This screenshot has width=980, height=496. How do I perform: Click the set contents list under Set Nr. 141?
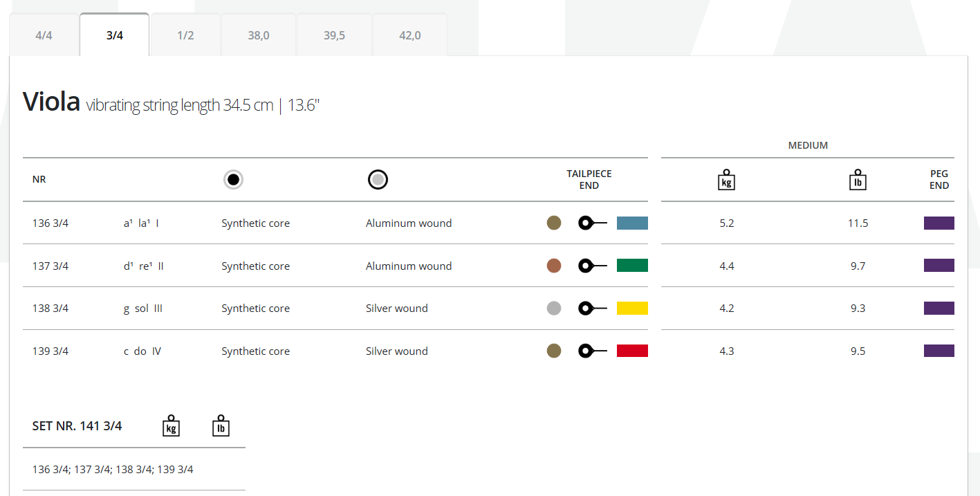click(x=113, y=470)
